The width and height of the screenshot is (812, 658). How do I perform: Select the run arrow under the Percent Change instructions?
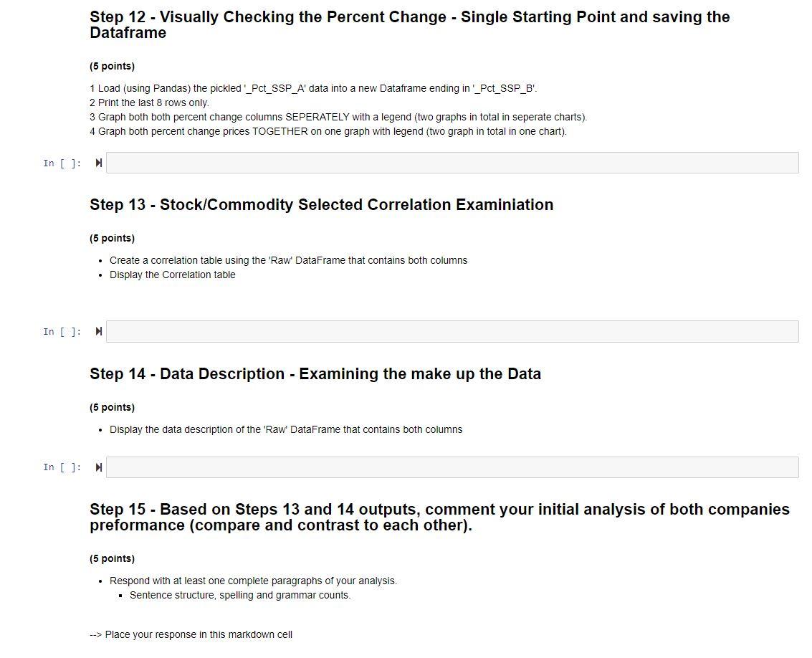tap(97, 163)
